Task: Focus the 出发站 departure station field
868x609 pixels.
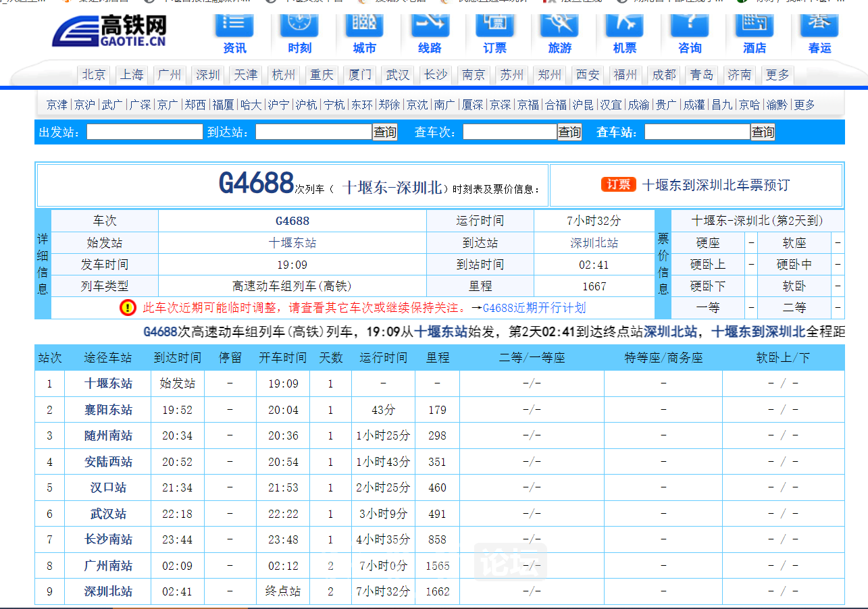Action: coord(145,132)
